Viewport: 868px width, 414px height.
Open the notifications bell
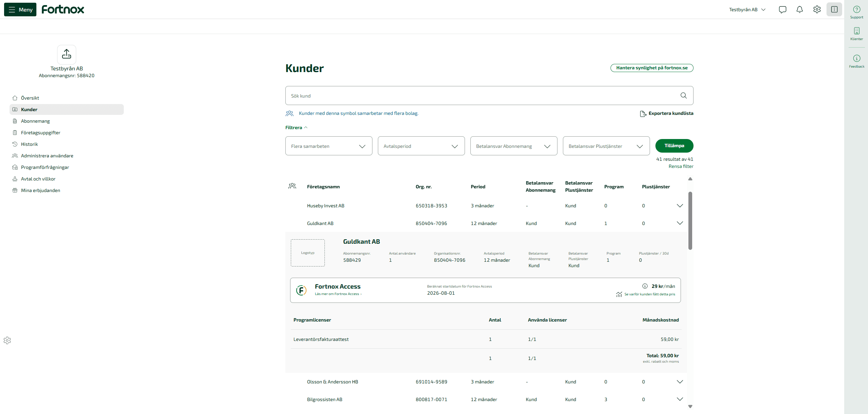(800, 10)
